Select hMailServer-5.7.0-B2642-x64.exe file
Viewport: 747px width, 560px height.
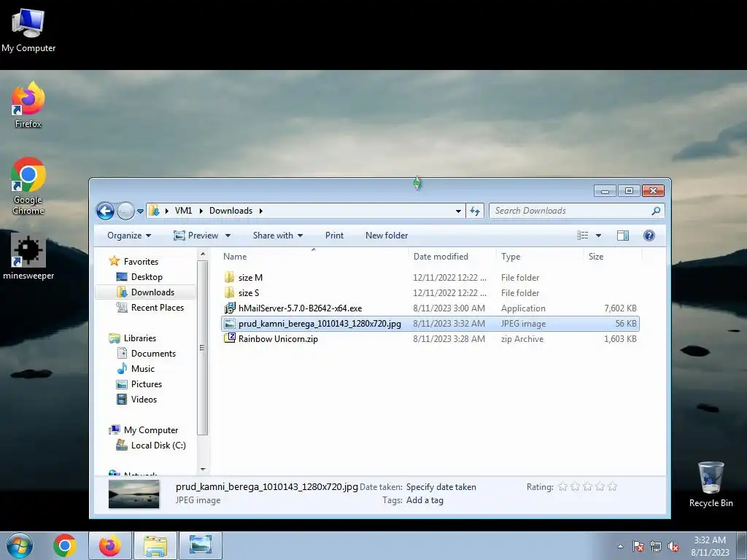pyautogui.click(x=430, y=308)
